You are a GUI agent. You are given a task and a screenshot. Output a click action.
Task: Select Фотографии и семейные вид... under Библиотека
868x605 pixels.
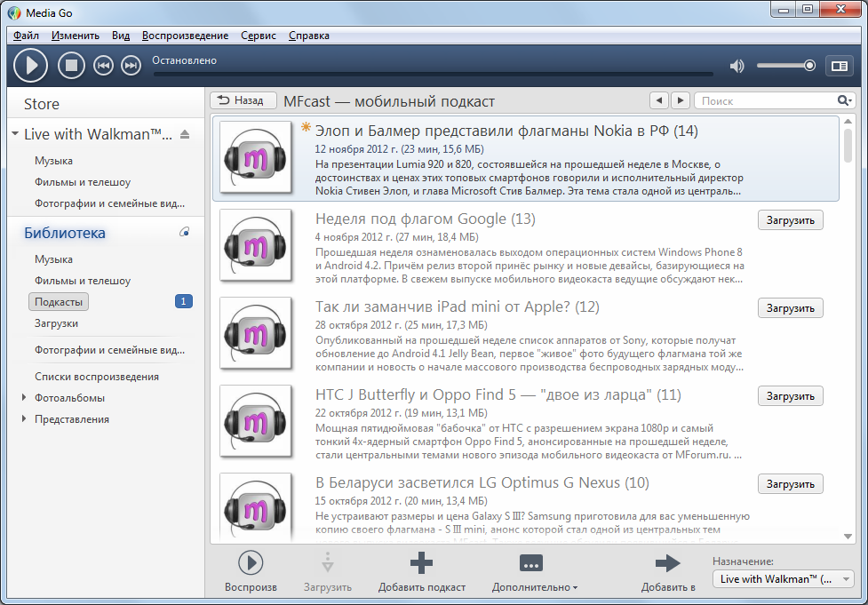coord(109,350)
